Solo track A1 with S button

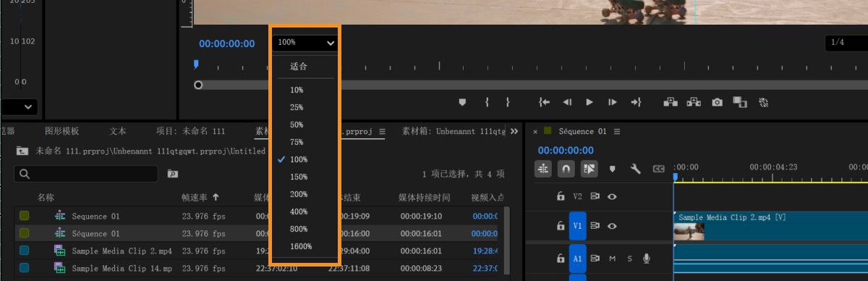629,259
